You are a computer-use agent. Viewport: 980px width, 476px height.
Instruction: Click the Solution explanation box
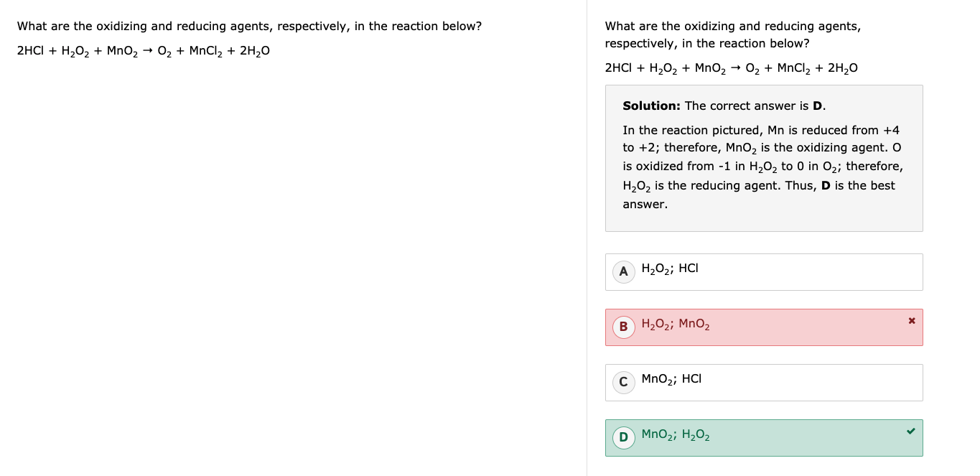pos(764,158)
